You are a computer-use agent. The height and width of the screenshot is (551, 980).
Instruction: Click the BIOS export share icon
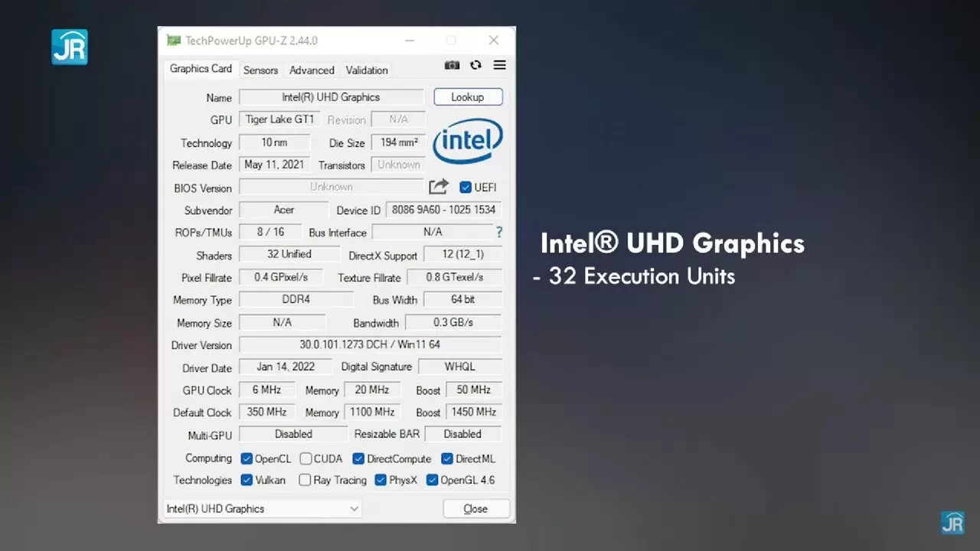click(x=439, y=187)
